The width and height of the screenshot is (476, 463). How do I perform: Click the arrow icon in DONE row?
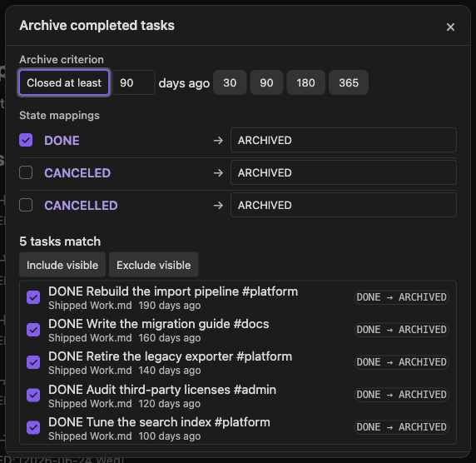click(x=218, y=141)
